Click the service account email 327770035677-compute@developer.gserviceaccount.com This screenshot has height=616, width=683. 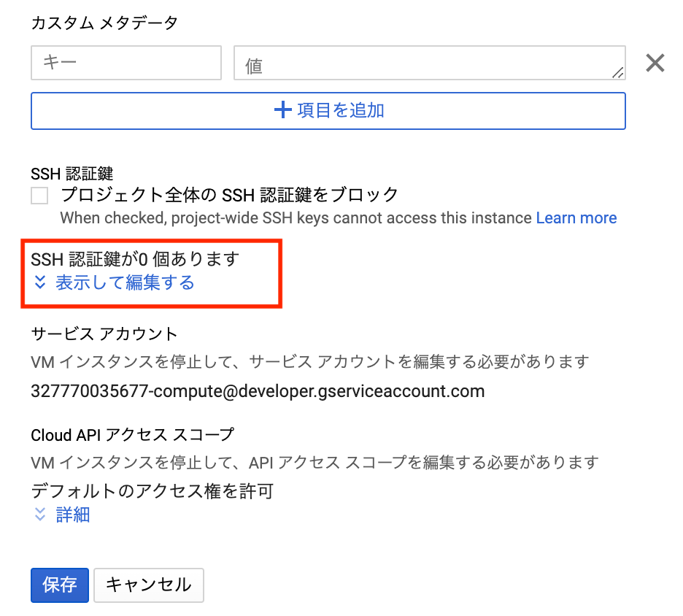coord(258,391)
